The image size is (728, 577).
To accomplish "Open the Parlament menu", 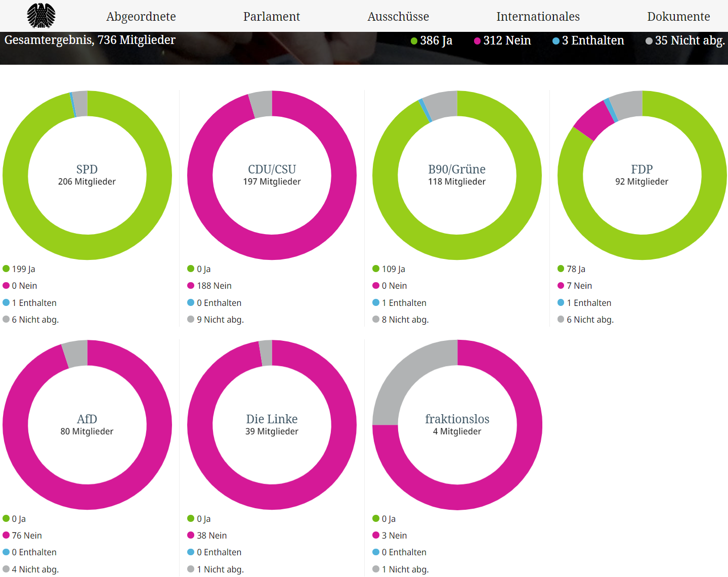I will (272, 17).
